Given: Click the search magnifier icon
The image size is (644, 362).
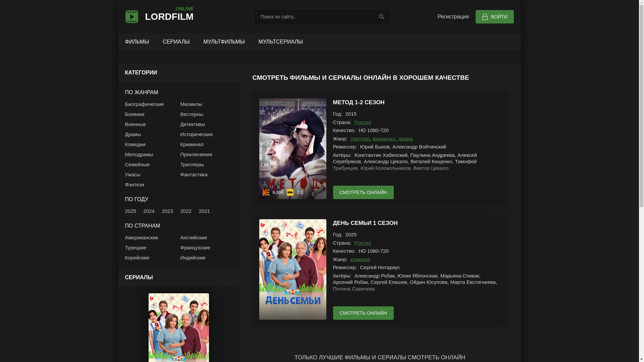Looking at the screenshot, I should (381, 17).
